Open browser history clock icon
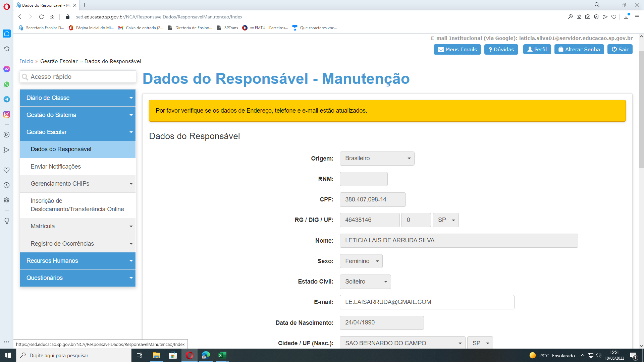 (x=7, y=185)
